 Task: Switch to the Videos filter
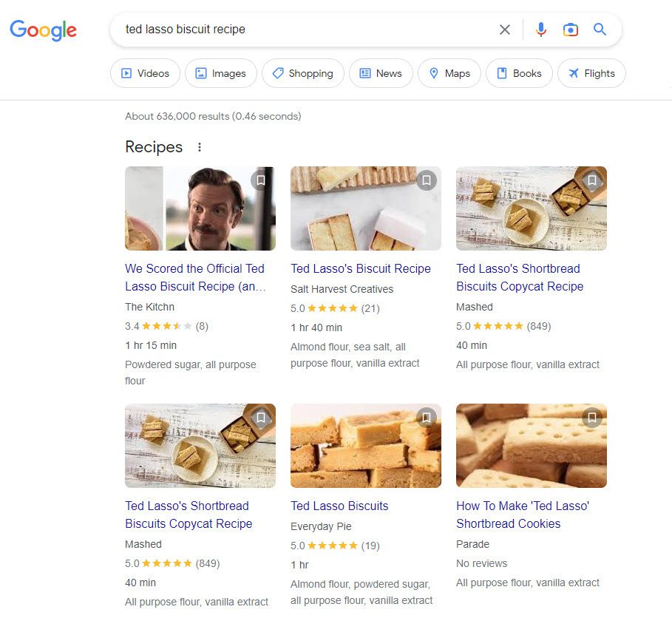coord(146,73)
